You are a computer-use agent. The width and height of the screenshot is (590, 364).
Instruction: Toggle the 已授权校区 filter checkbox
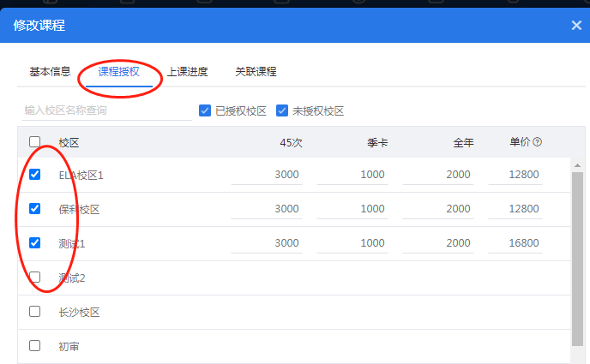(205, 110)
